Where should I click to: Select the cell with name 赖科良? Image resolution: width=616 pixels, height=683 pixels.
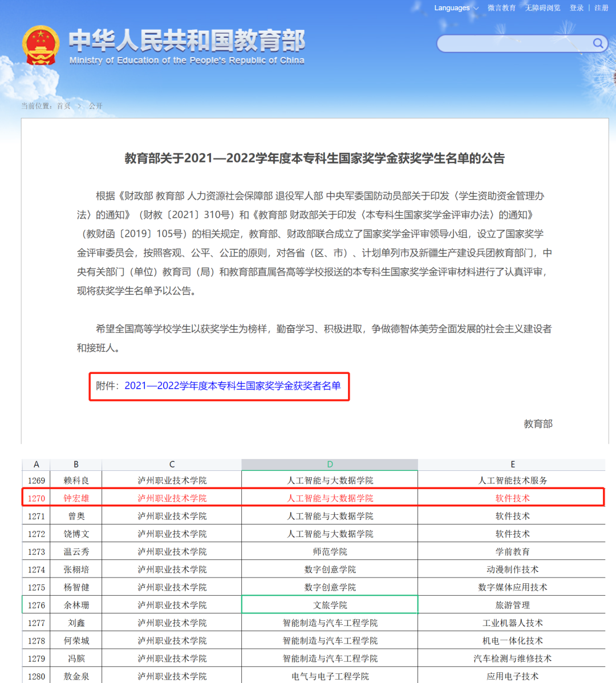[76, 480]
